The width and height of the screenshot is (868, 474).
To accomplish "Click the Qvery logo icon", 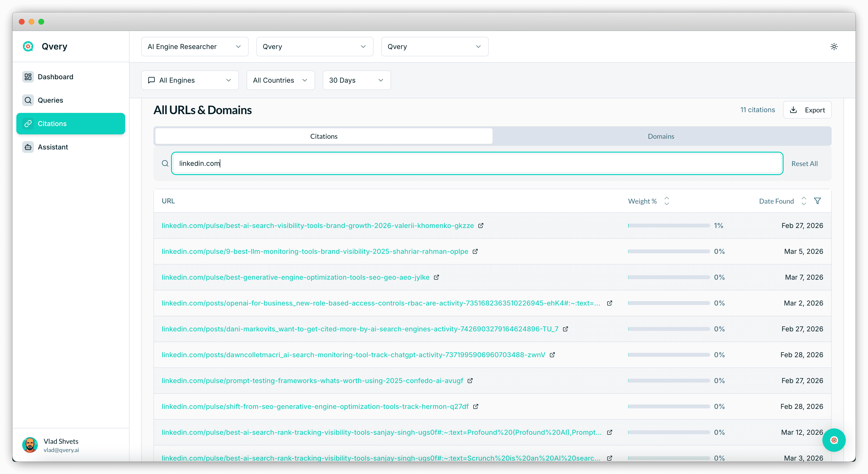I will coord(28,47).
